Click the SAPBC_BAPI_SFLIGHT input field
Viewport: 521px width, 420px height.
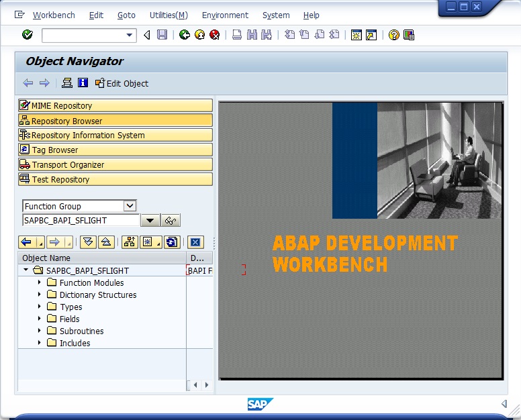pos(81,221)
